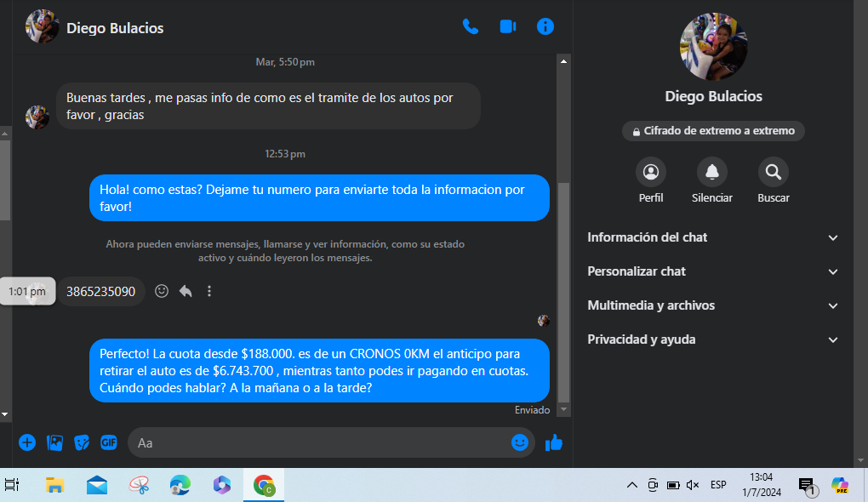Image resolution: width=868 pixels, height=502 pixels.
Task: Open the notification center icon
Action: 807,486
